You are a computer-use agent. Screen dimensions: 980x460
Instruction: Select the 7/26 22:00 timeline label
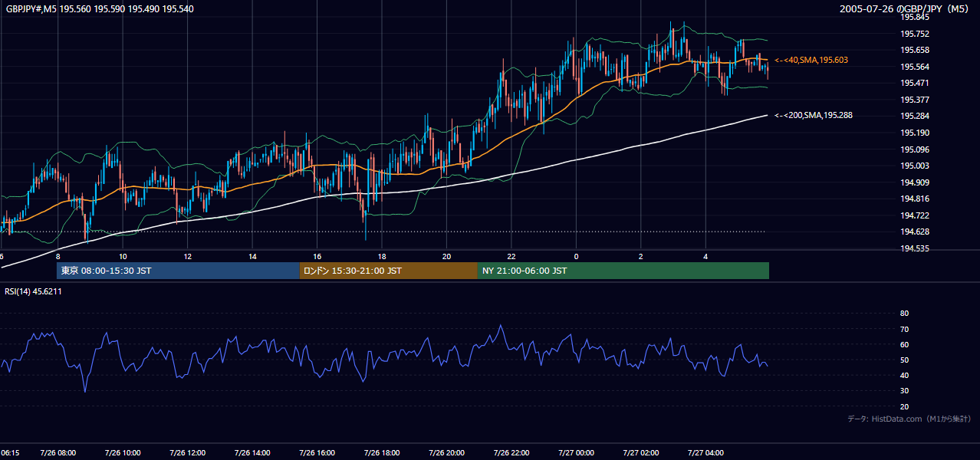coord(511,453)
